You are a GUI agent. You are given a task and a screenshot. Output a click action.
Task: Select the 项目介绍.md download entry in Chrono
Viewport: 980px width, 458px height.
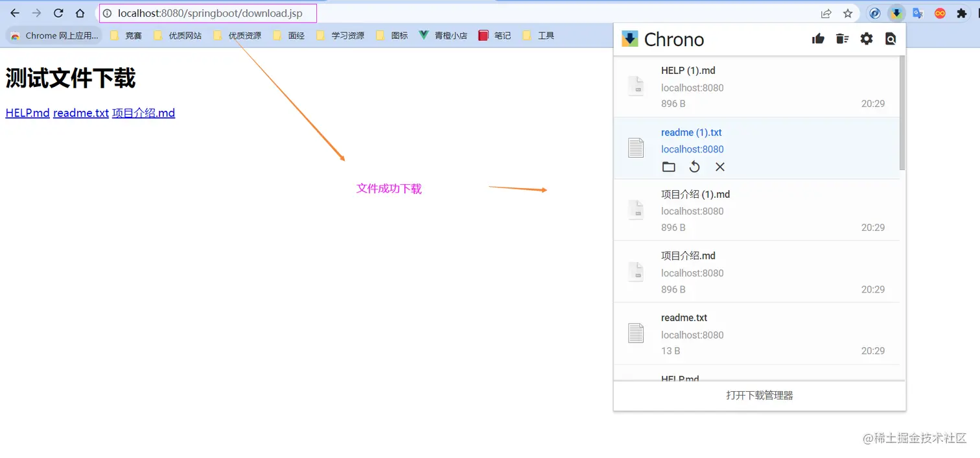point(756,272)
